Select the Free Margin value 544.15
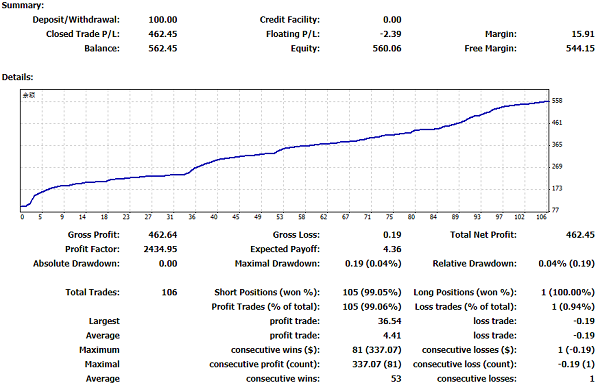600x383 pixels. pos(580,49)
